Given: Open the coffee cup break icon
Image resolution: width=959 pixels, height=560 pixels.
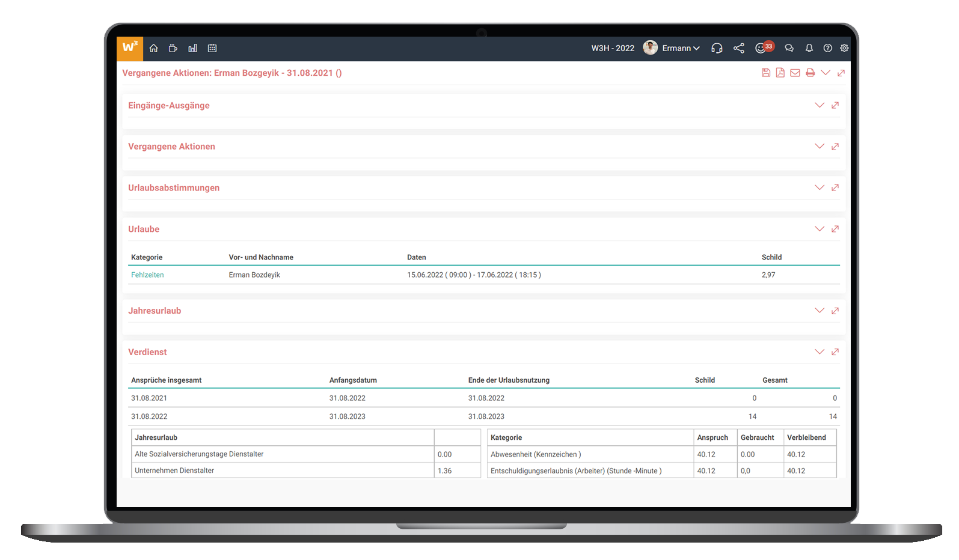Looking at the screenshot, I should [173, 48].
